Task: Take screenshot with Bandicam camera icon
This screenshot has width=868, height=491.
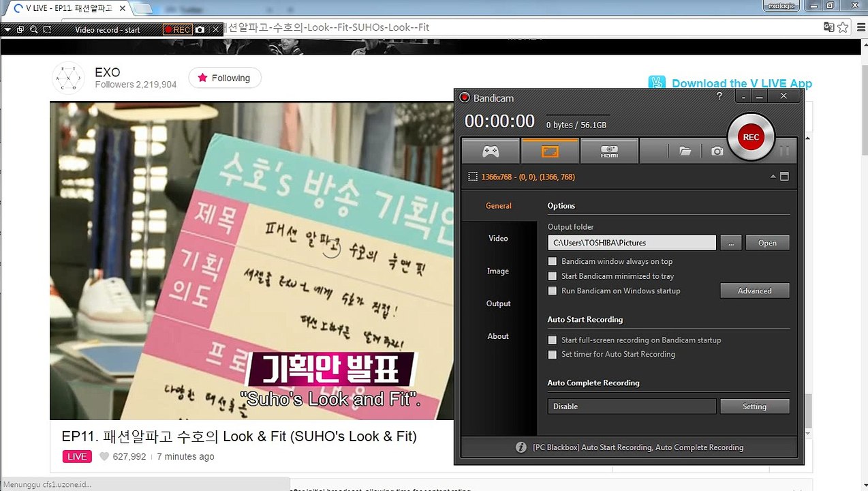Action: coord(717,151)
